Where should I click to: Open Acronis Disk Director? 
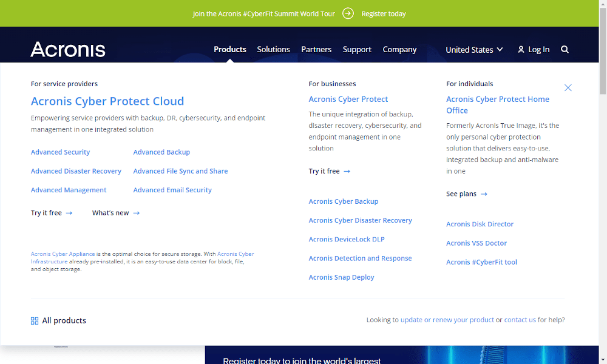point(480,224)
